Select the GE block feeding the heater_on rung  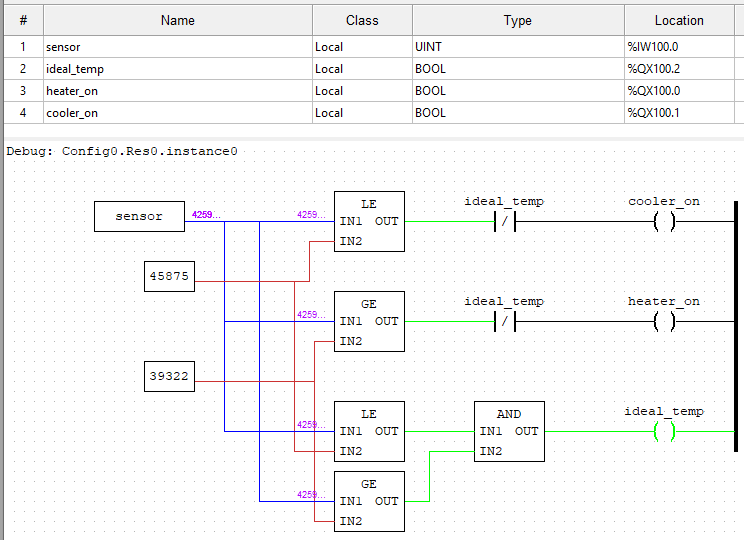click(369, 321)
